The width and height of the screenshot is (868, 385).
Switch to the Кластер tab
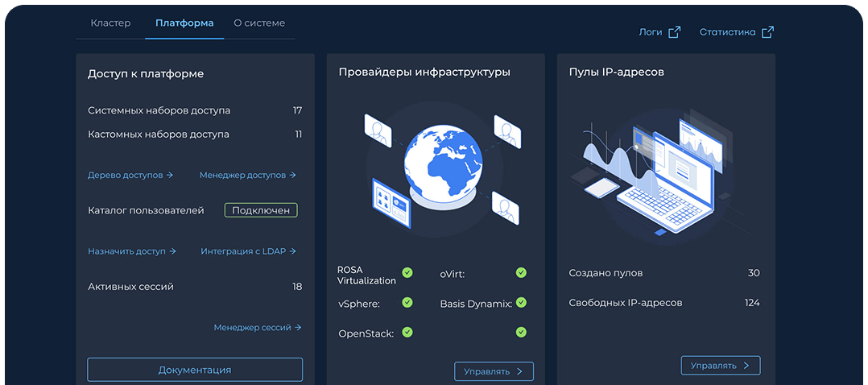[x=110, y=23]
